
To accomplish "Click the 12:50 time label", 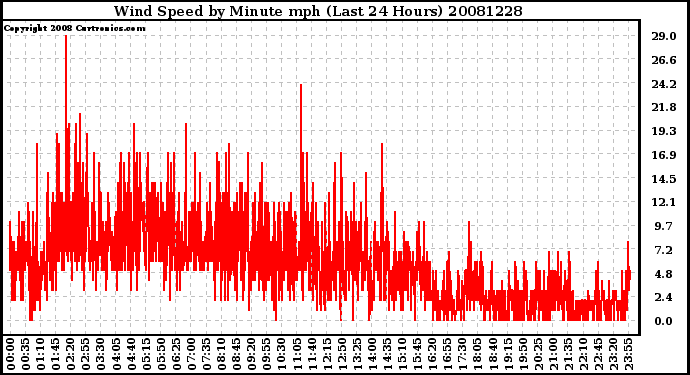I will (x=342, y=354).
